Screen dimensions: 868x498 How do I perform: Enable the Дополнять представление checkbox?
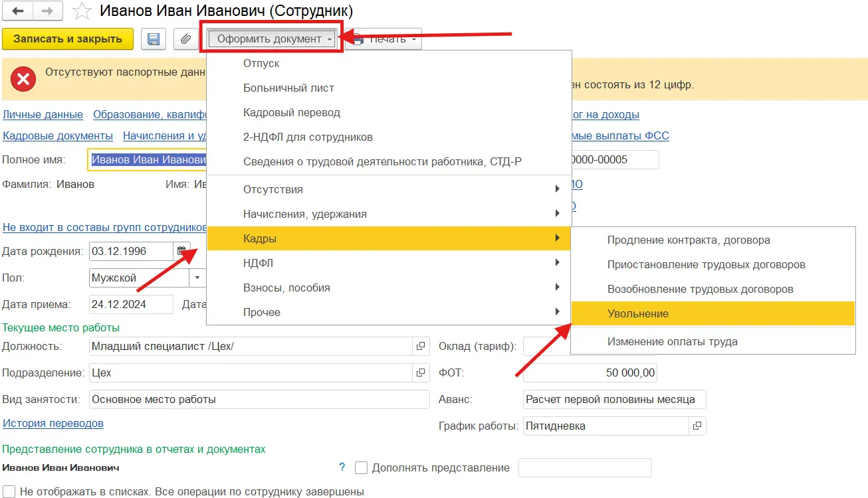click(x=362, y=468)
